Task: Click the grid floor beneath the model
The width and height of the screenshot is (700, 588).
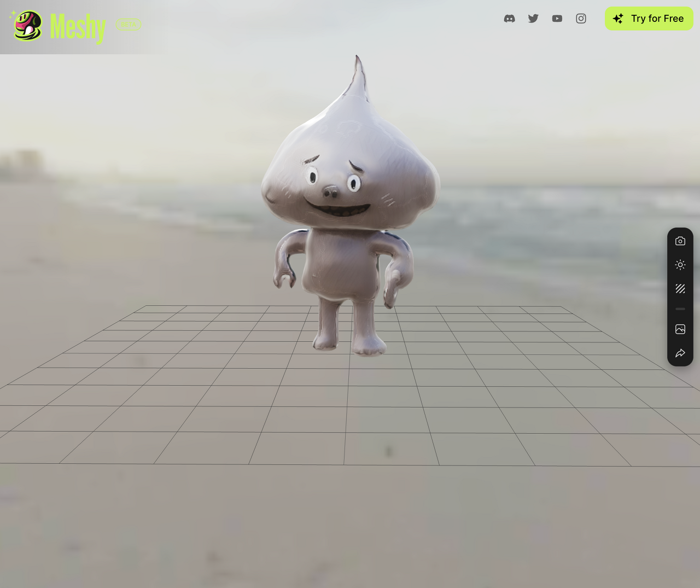Action: point(350,416)
